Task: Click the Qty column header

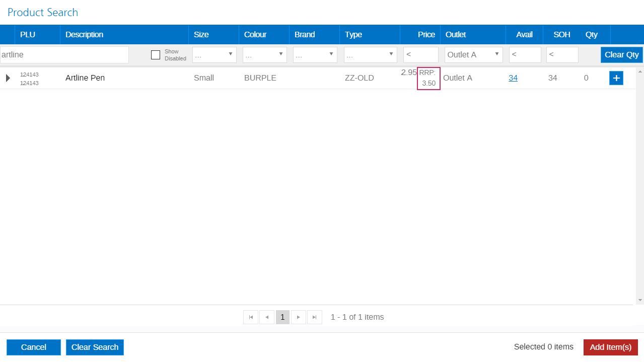Action: [x=591, y=35]
